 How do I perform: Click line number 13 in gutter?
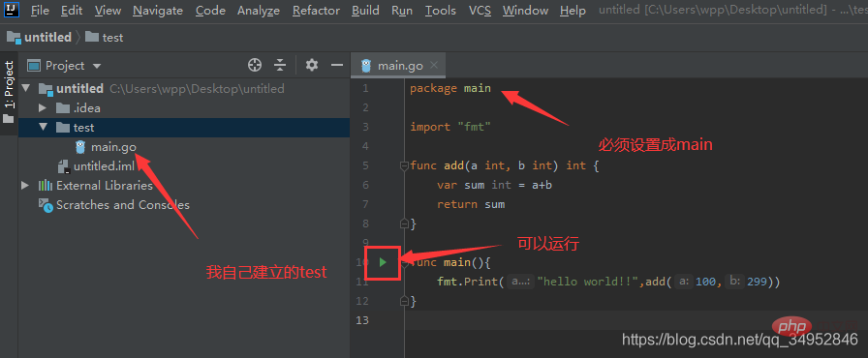click(x=362, y=320)
